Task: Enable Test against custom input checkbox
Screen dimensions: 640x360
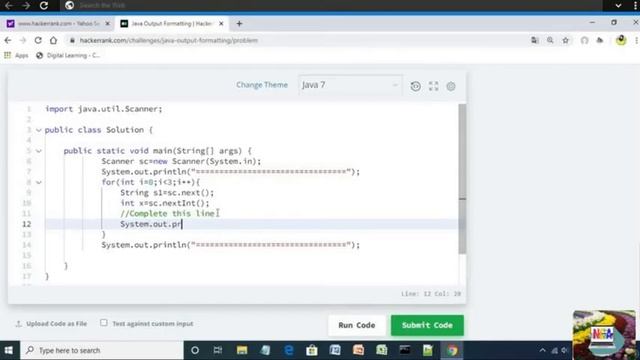Action: point(104,323)
